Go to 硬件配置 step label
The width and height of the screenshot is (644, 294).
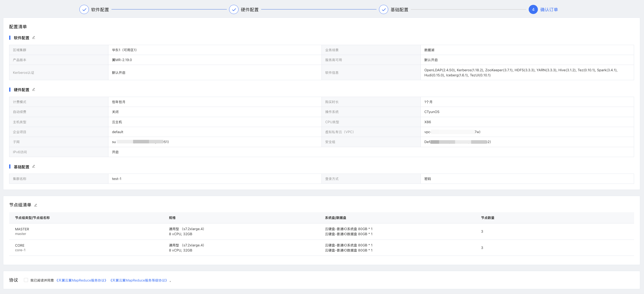coord(250,10)
